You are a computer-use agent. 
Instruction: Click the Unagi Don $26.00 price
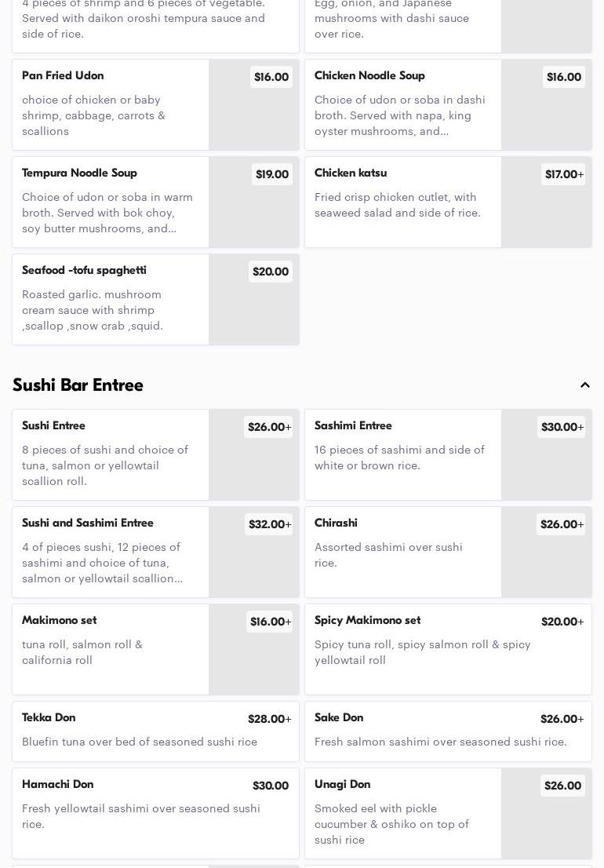tap(562, 786)
